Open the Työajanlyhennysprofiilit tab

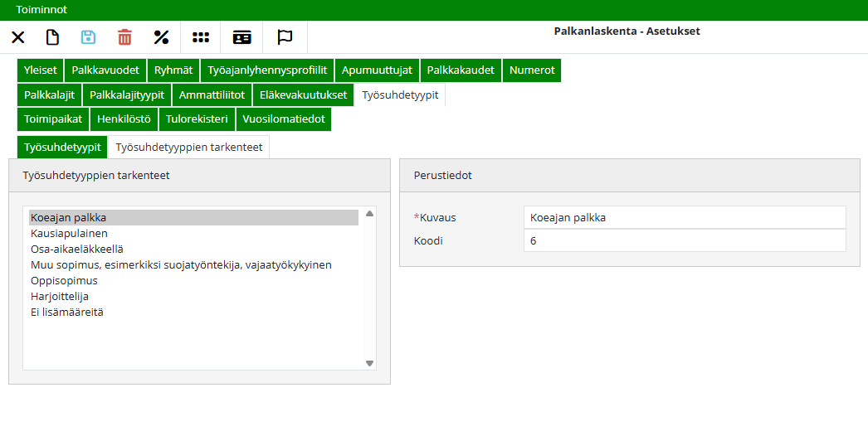[267, 70]
